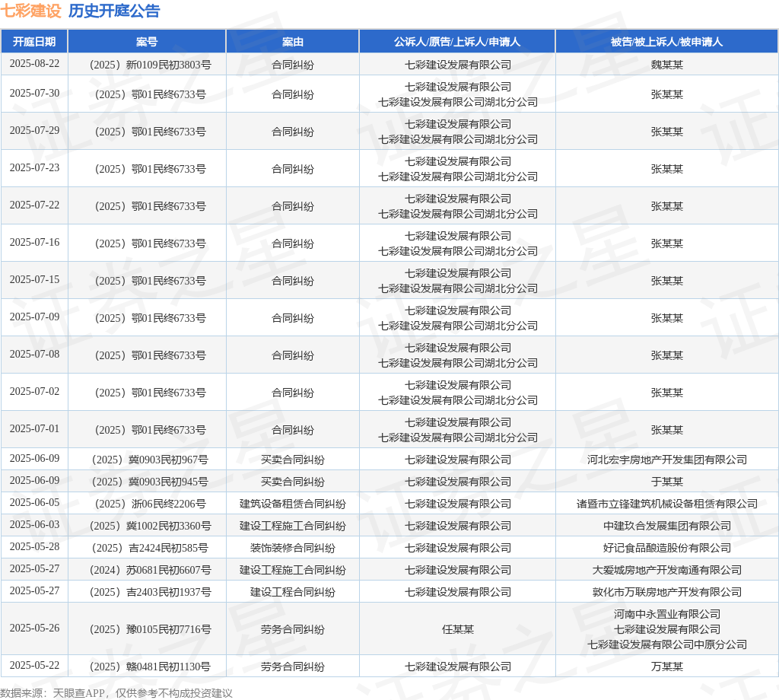This screenshot has width=779, height=700.
Task: Select defendant 魏某某
Action: [x=666, y=65]
